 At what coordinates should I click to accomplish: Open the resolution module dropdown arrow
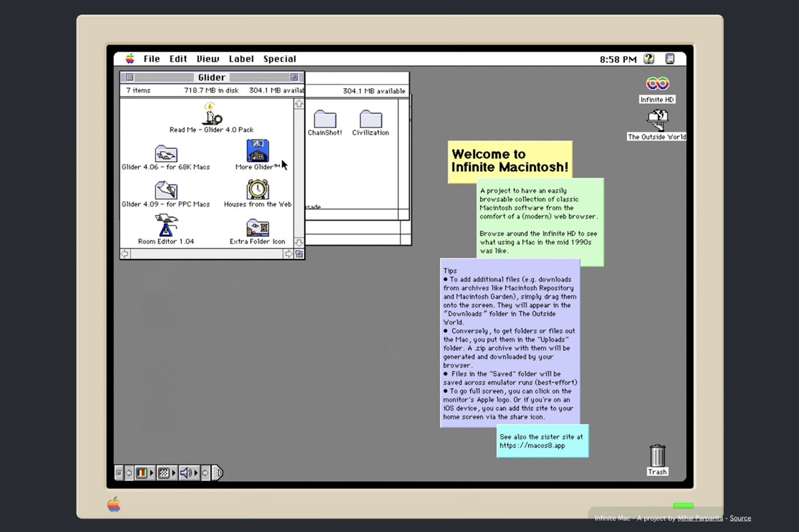pyautogui.click(x=174, y=473)
